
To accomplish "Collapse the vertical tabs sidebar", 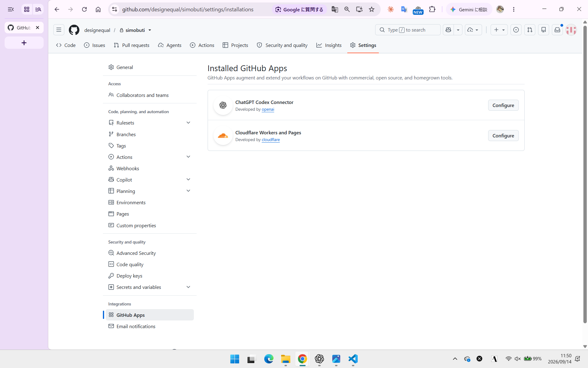I will coord(11,10).
